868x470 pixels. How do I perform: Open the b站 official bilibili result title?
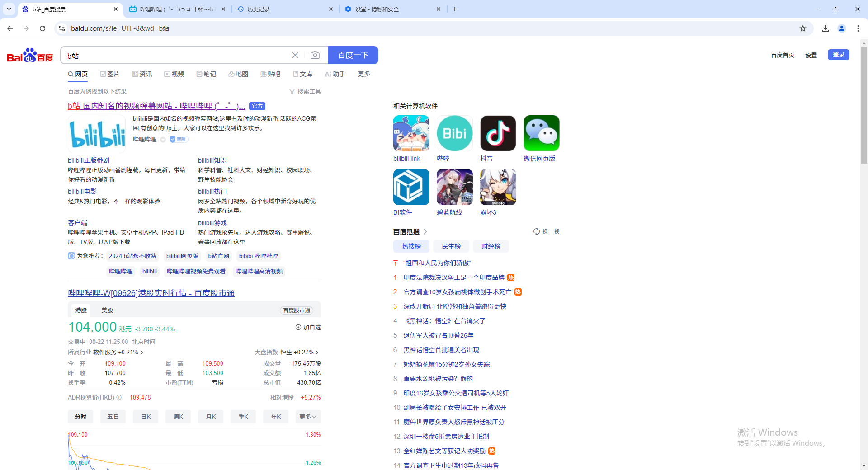coord(156,106)
